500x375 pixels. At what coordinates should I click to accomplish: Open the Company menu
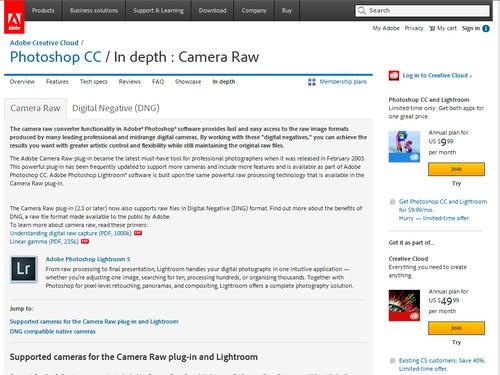tap(254, 11)
